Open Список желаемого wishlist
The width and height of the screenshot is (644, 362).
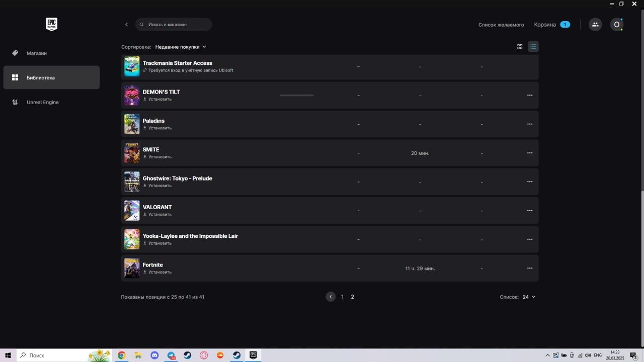(501, 25)
